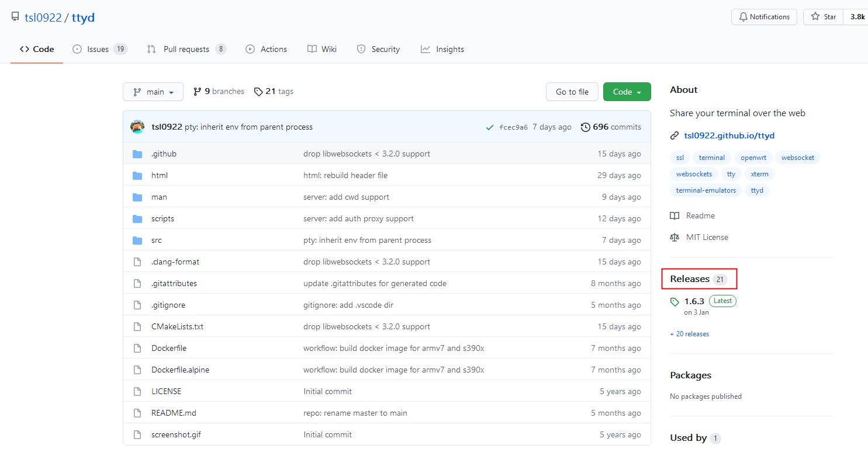Open the Security tab
868x449 pixels.
(x=378, y=49)
